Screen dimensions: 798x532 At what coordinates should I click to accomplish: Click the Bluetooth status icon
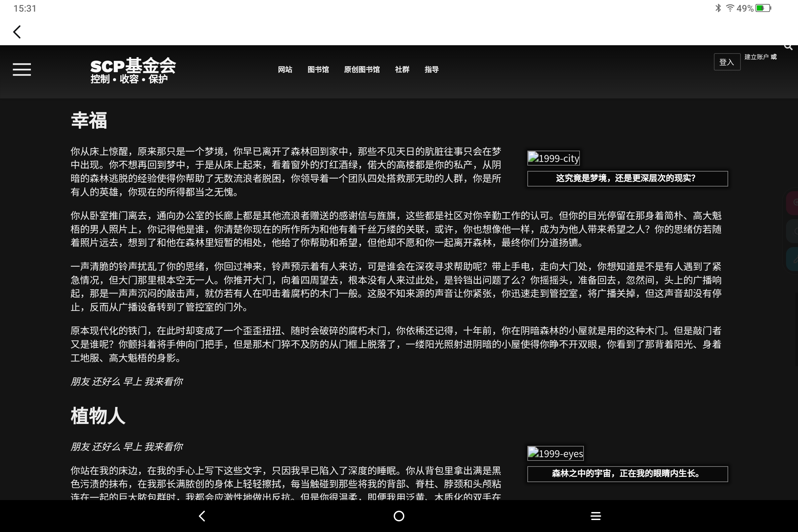click(x=718, y=8)
